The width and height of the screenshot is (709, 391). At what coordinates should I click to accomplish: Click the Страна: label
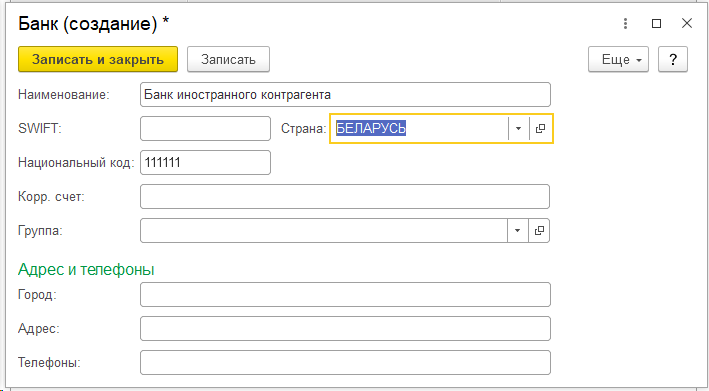[x=303, y=128]
